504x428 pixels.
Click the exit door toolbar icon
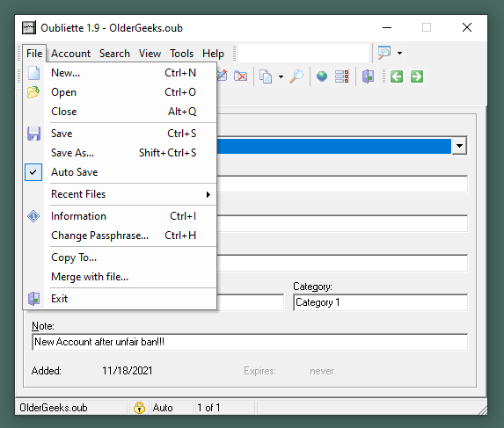pos(368,76)
